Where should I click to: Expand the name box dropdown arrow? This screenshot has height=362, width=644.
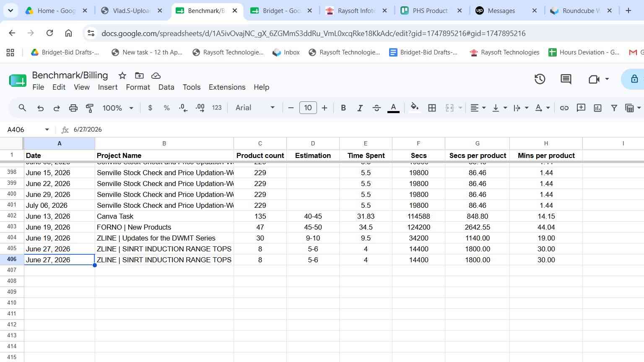click(x=47, y=129)
